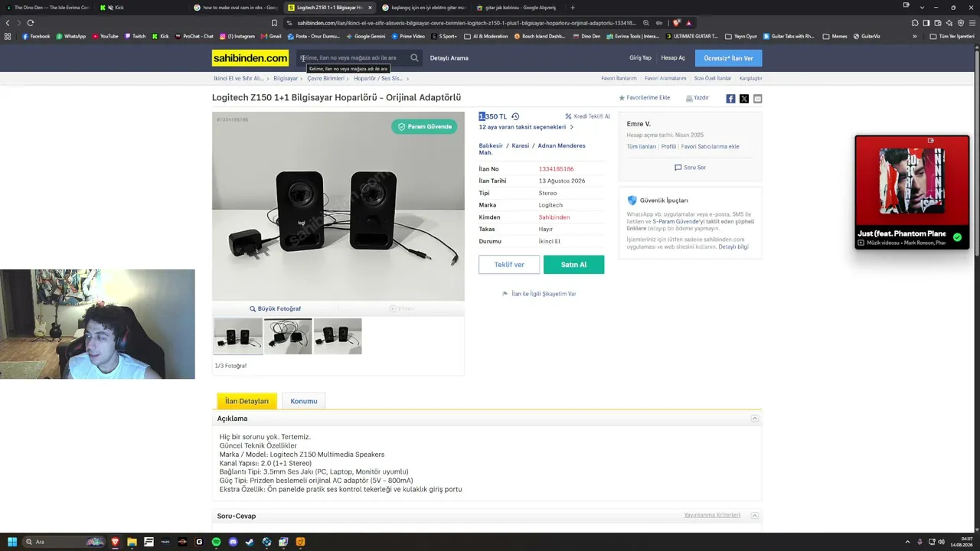
Task: Click the price history clock icon
Action: (515, 116)
